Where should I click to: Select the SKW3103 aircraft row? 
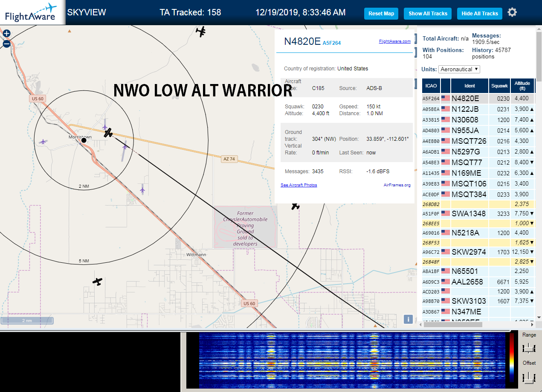[478, 301]
